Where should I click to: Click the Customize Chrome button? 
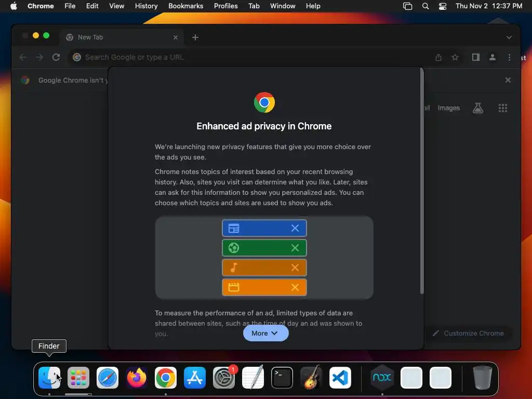(468, 333)
